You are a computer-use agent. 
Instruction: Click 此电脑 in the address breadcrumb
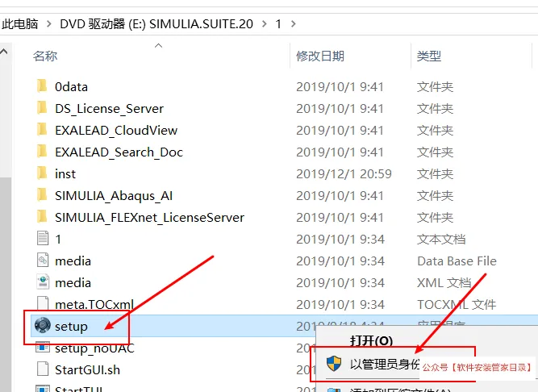20,23
